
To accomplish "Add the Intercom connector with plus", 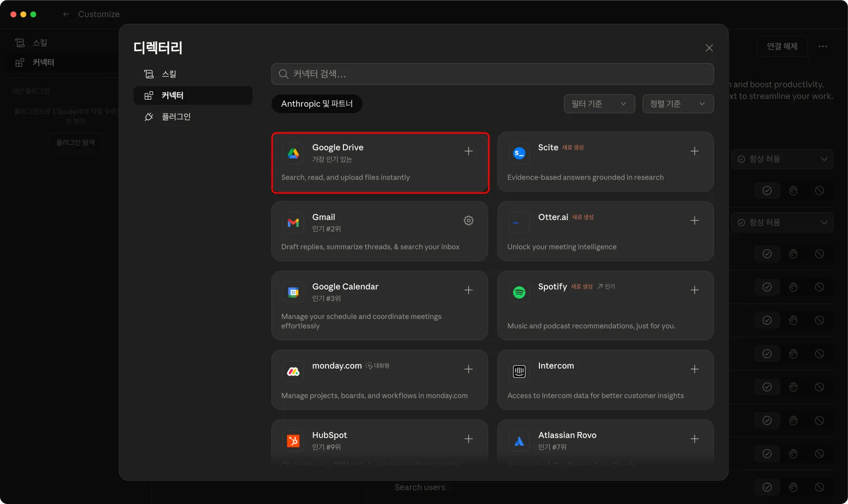I will (x=695, y=369).
